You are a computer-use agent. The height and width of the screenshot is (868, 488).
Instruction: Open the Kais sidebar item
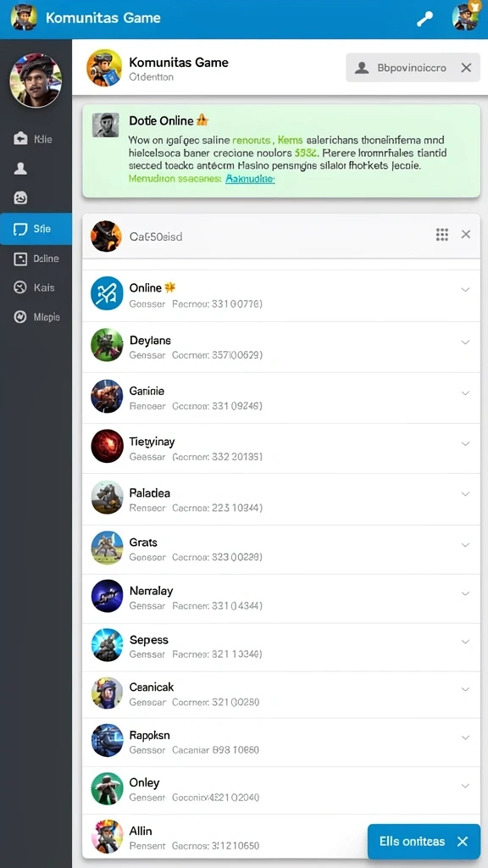pos(36,288)
